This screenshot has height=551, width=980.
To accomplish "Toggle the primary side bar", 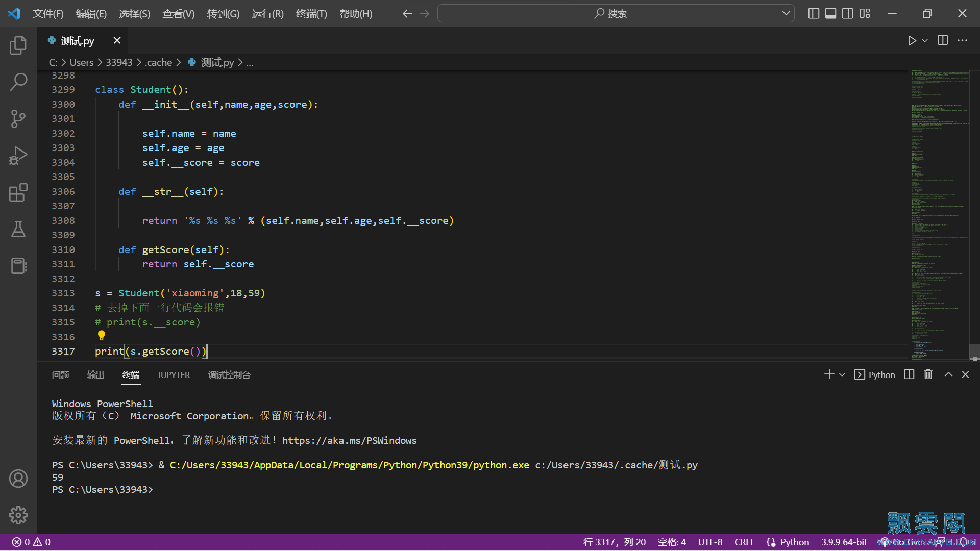I will [x=814, y=14].
